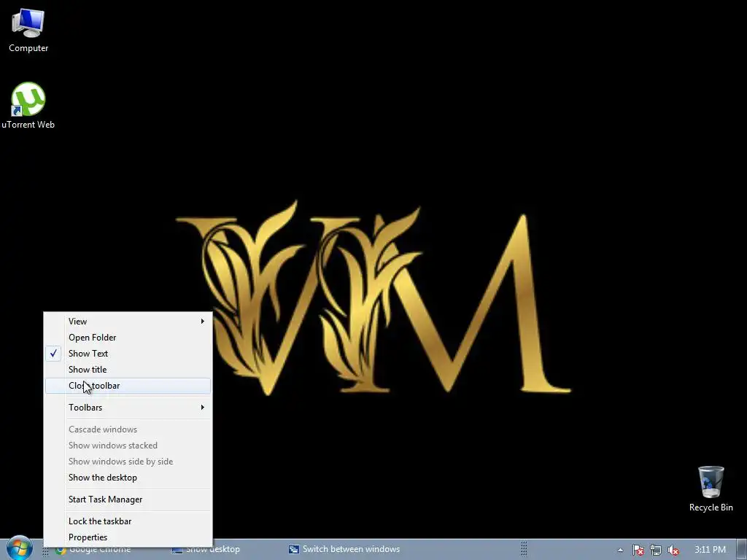The height and width of the screenshot is (560, 747).
Task: Toggle Lock the taskbar option
Action: [x=128, y=521]
